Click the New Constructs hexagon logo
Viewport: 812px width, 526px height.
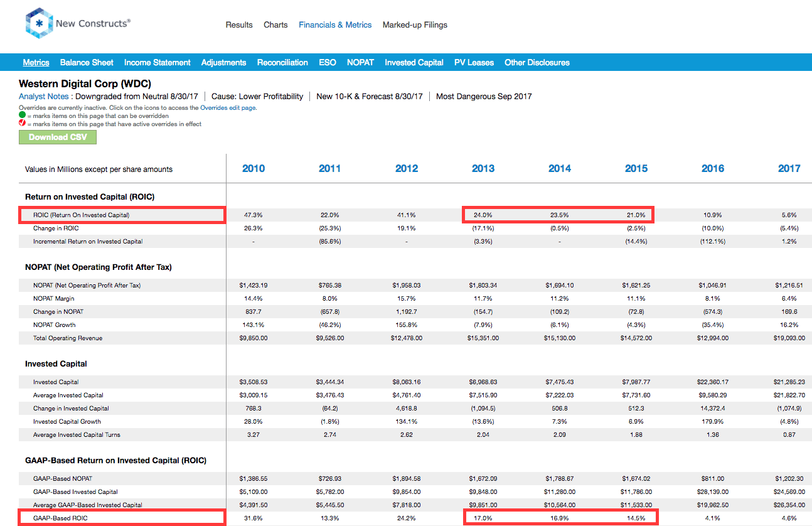38,23
